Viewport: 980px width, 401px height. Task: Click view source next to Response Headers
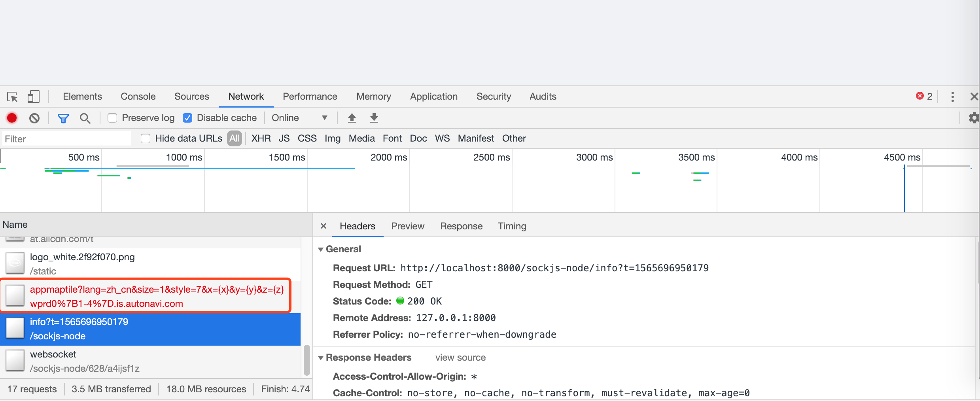tap(460, 357)
